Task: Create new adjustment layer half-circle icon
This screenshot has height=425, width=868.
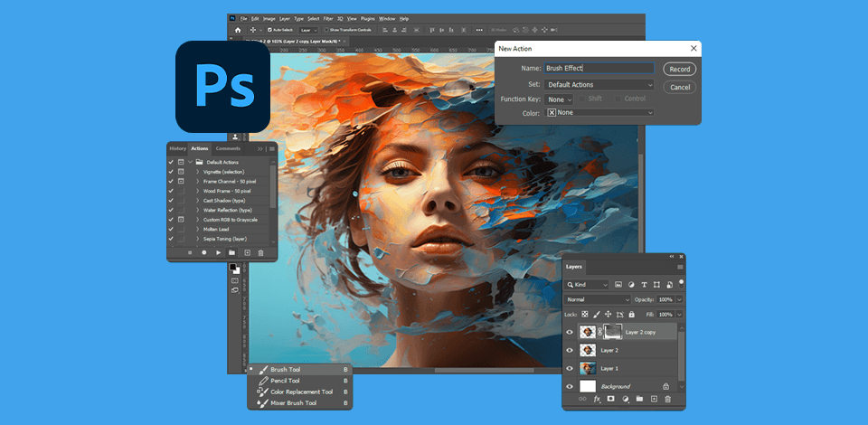Action: [626, 399]
